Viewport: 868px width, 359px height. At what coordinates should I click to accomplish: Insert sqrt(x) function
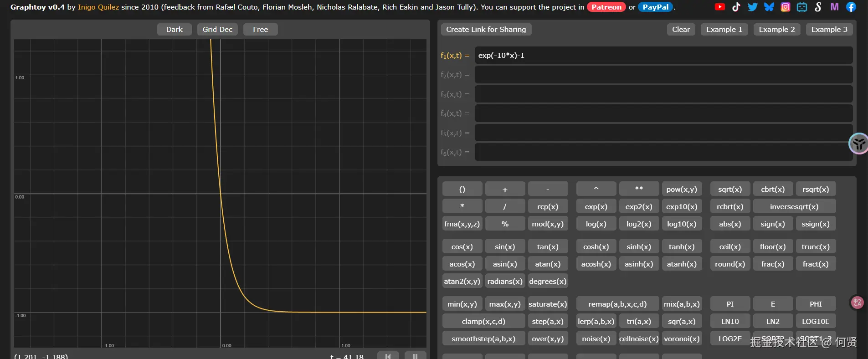click(730, 189)
